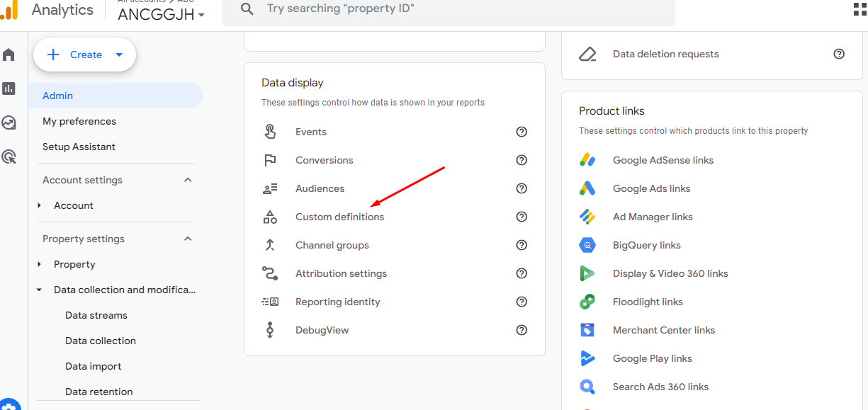The height and width of the screenshot is (410, 868).
Task: Expand the Property tree item
Action: tap(40, 264)
